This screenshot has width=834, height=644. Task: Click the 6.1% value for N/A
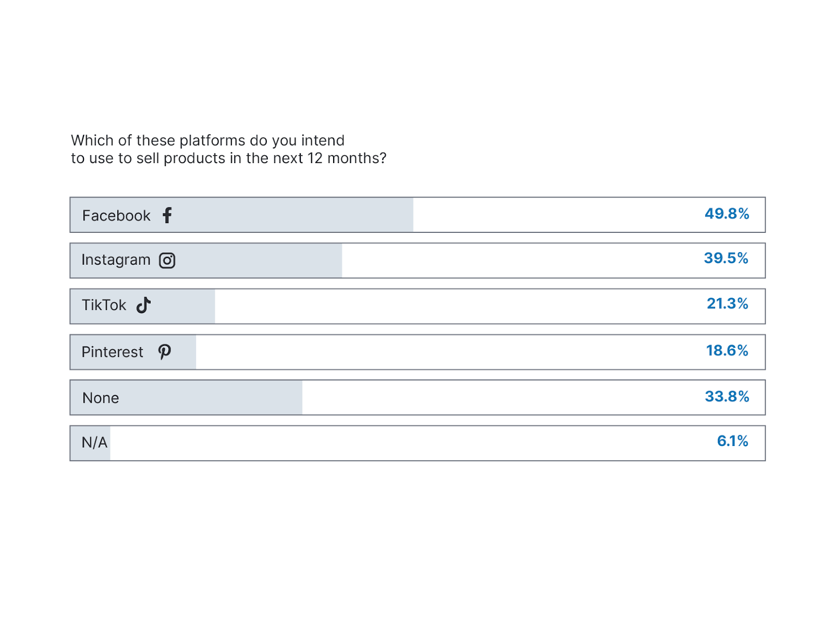(732, 441)
